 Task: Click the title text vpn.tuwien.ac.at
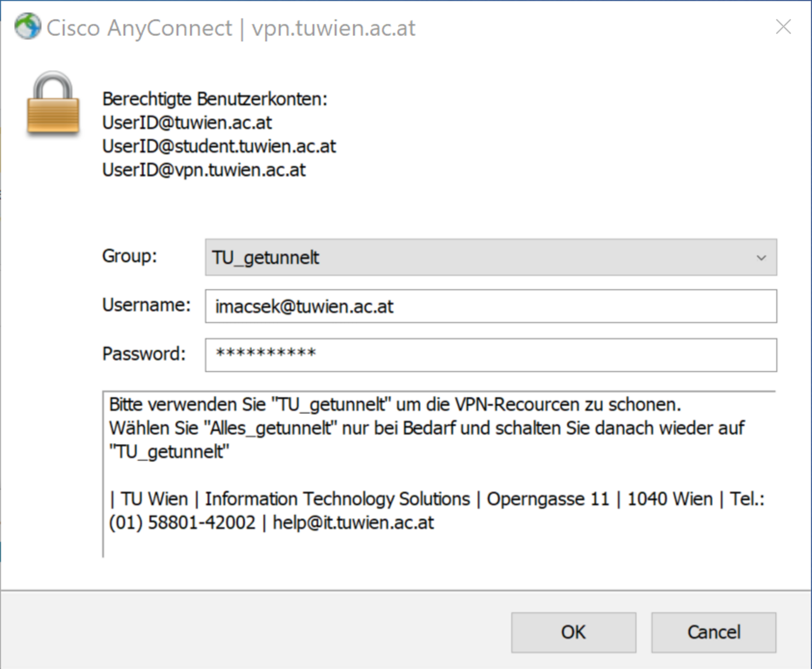pos(333,28)
